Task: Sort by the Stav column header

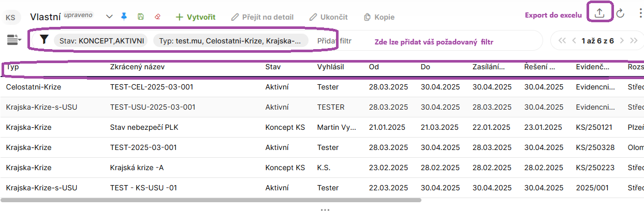Action: (x=273, y=67)
